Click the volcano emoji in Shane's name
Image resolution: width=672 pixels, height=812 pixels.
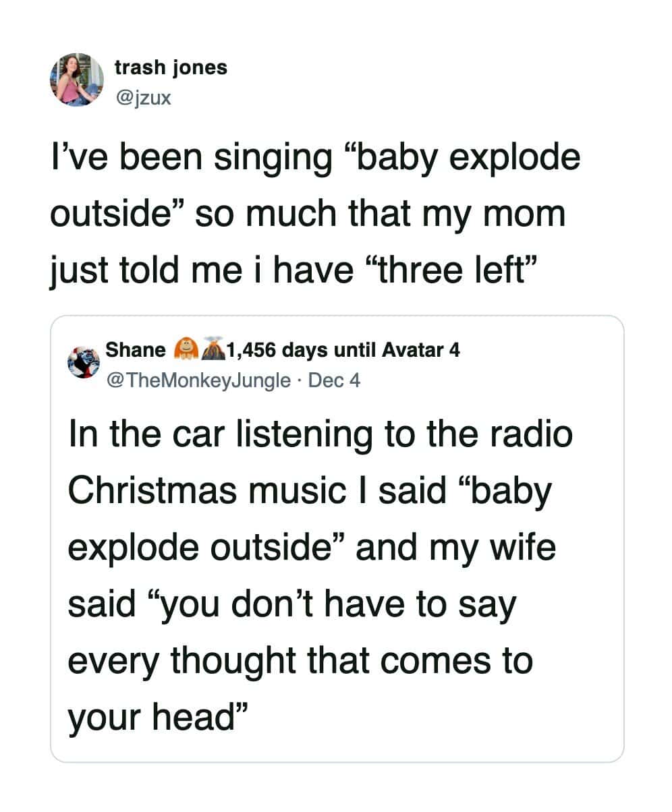click(212, 350)
